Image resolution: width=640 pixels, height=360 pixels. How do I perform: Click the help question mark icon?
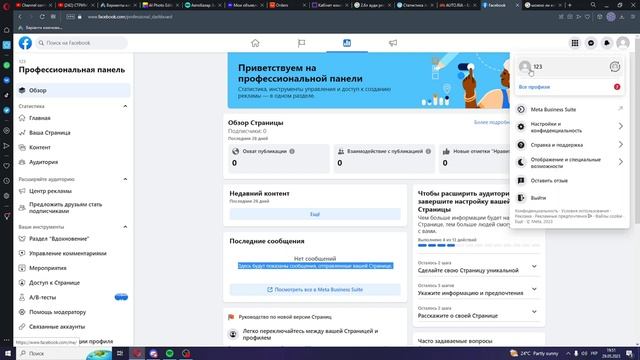point(521,145)
